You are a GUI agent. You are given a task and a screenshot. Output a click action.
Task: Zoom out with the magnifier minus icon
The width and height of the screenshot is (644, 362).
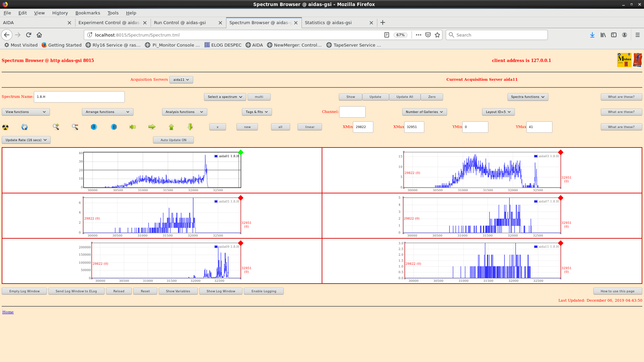[x=75, y=127]
